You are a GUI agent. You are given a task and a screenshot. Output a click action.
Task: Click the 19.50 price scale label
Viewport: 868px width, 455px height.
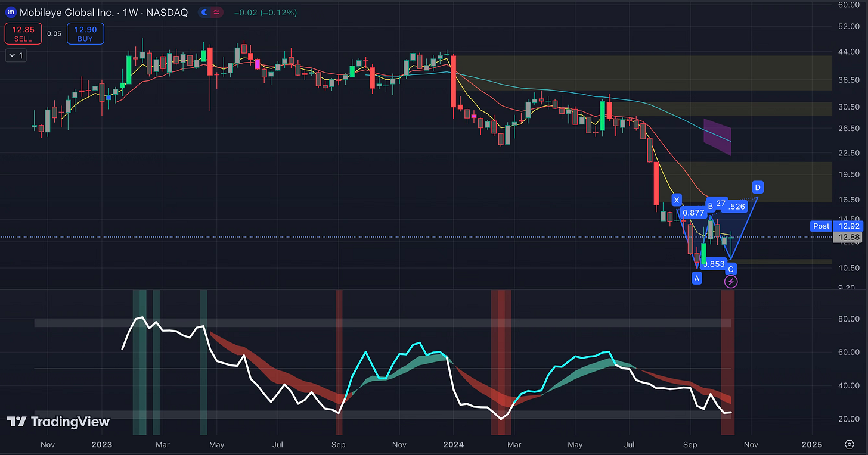848,174
